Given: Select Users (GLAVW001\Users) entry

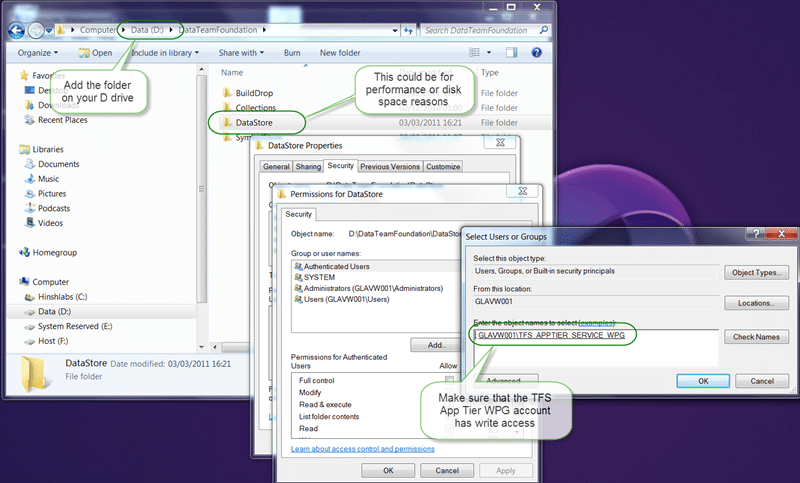Looking at the screenshot, I should pyautogui.click(x=346, y=299).
